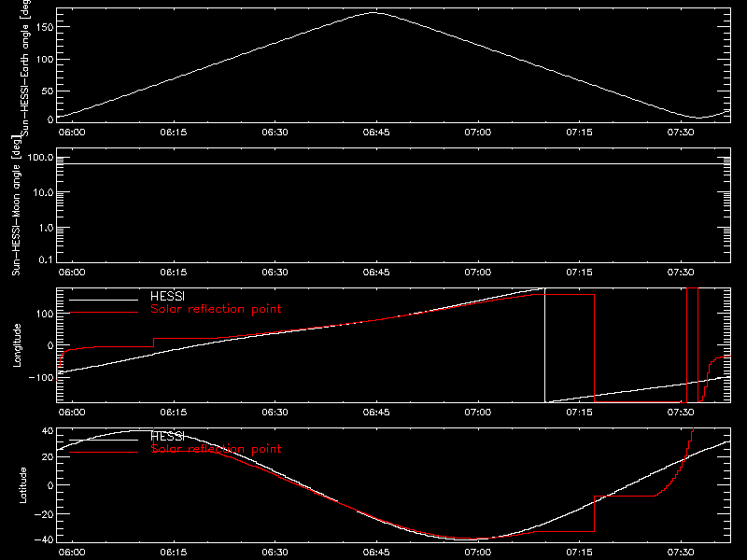Click the flat white Moon angle line
This screenshot has height=560, width=747.
pyautogui.click(x=393, y=164)
